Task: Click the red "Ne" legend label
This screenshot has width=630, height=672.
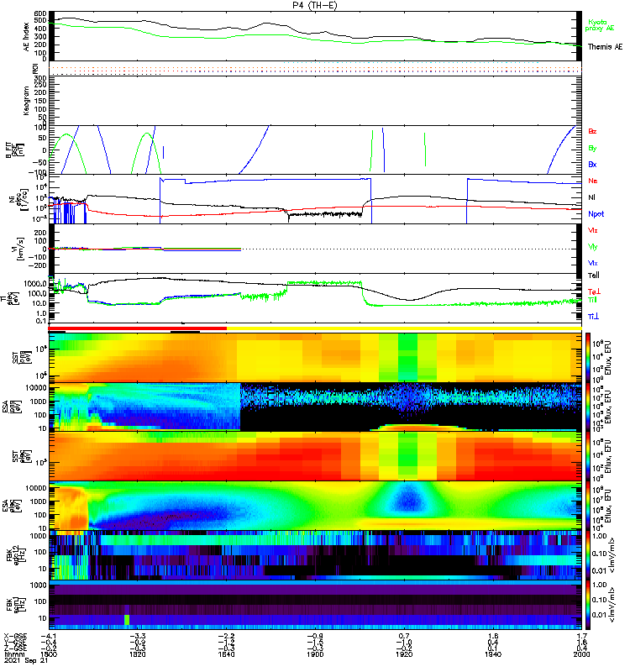Action: point(592,181)
